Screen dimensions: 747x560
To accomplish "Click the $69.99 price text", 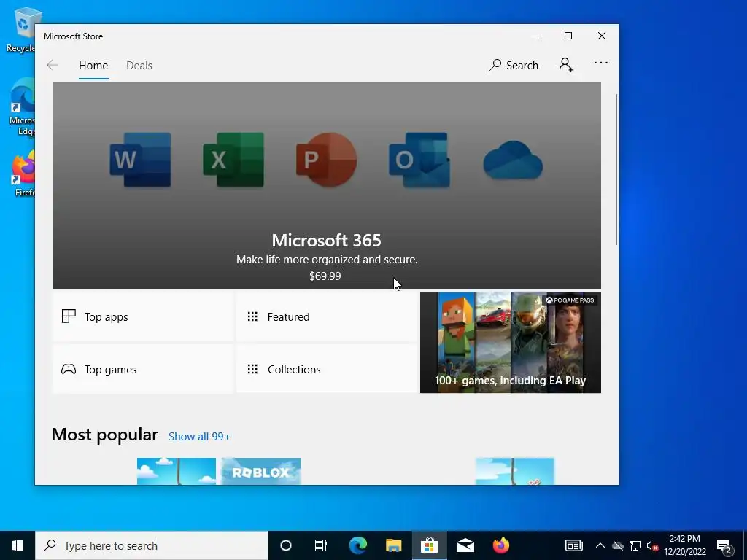I will pos(325,276).
